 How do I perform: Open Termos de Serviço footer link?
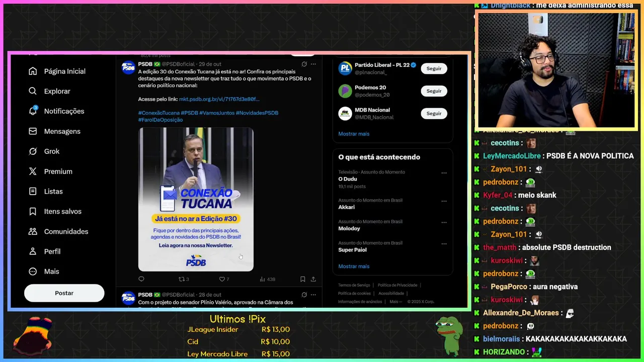tap(354, 285)
